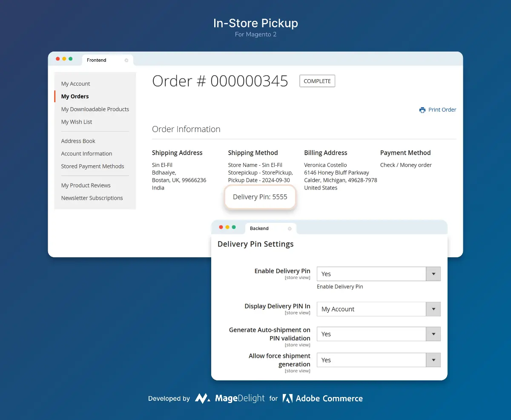Viewport: 511px width, 420px height.
Task: Open the Enable Delivery Pin dropdown arrow
Action: 433,274
